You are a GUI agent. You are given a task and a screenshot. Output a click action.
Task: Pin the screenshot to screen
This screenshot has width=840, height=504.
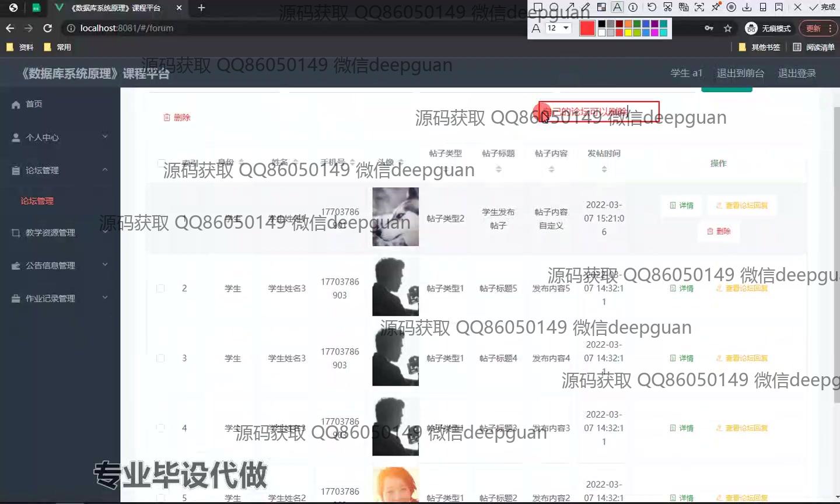coord(716,7)
